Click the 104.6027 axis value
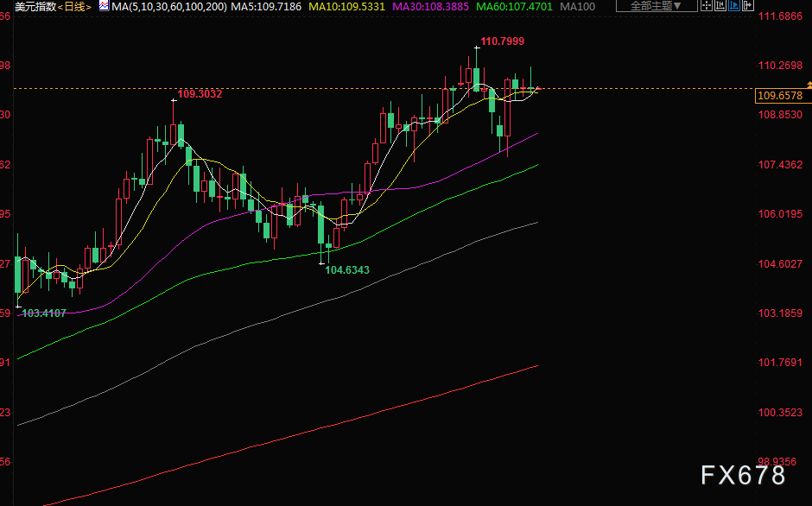This screenshot has width=812, height=506. 780,264
